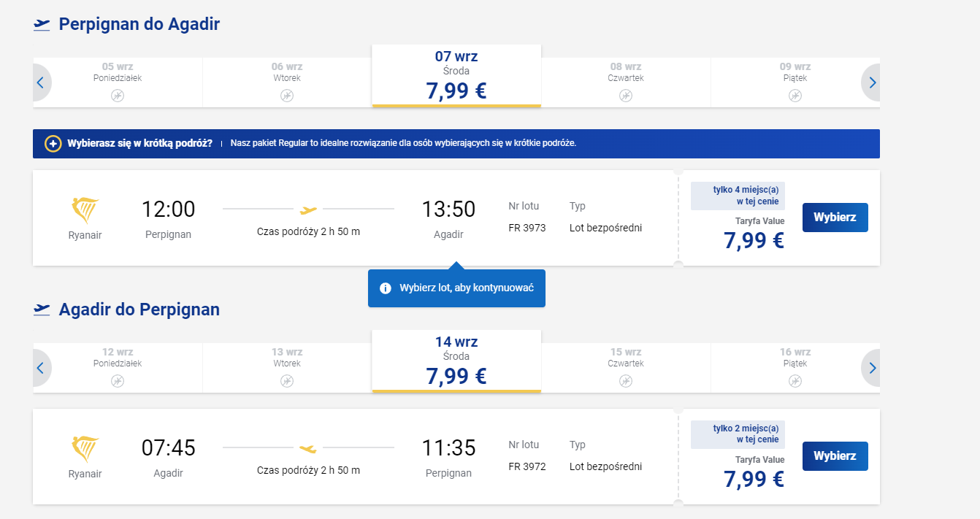Screen dimensions: 980x519
Task: Click Wybierz for the 12:00 Perpignan flight
Action: coord(835,218)
